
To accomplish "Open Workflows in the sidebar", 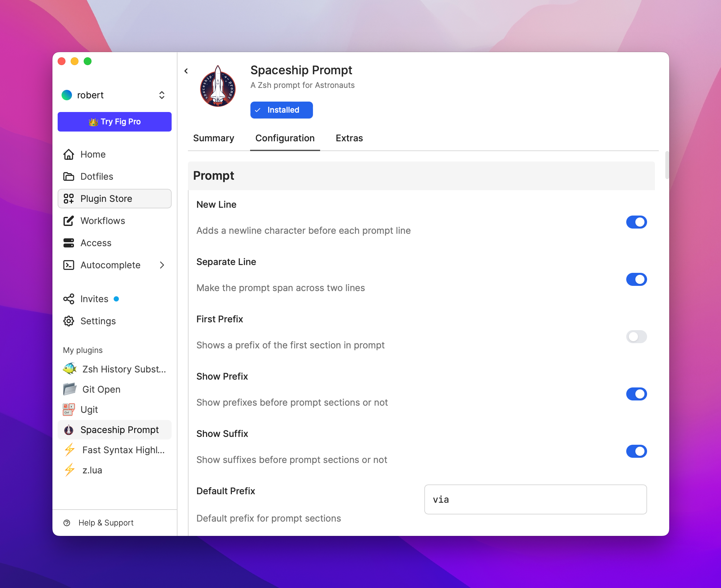I will pyautogui.click(x=115, y=221).
